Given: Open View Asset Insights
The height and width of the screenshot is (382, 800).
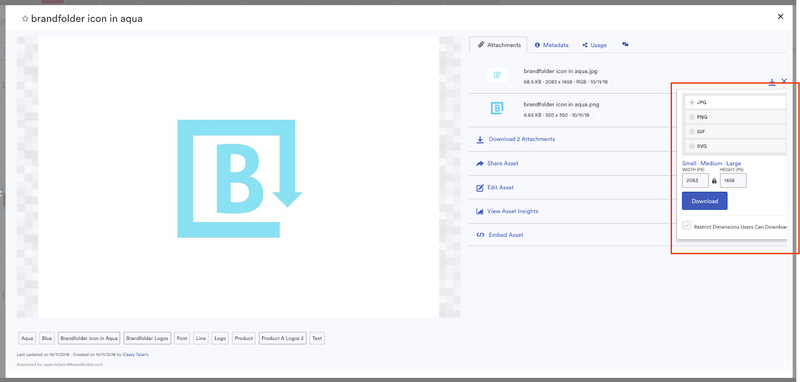Looking at the screenshot, I should point(512,211).
